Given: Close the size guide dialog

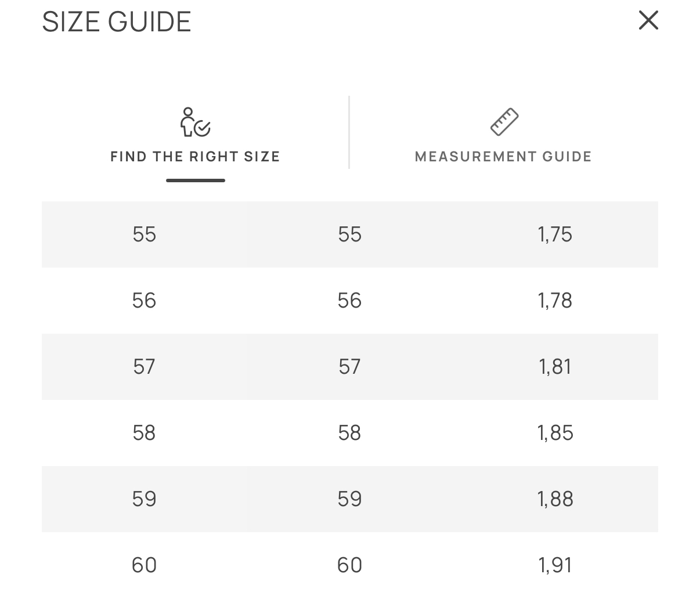Looking at the screenshot, I should [x=648, y=20].
